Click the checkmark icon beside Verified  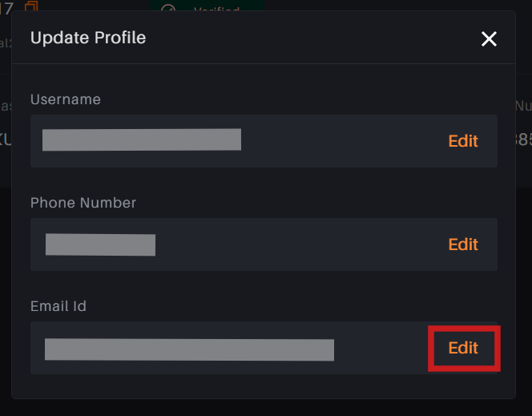coord(168,8)
